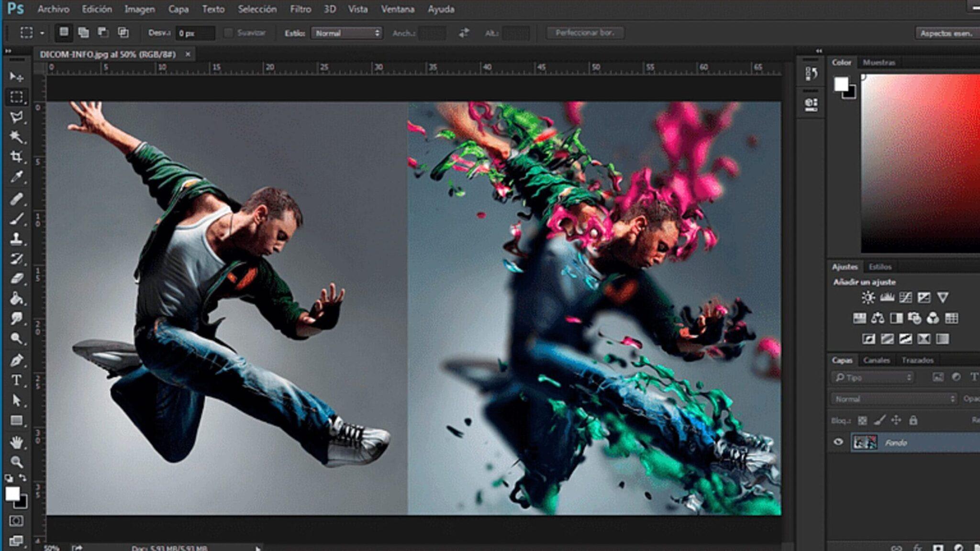Select the Horizontal Type tool
The width and height of the screenshot is (980, 551).
click(16, 380)
